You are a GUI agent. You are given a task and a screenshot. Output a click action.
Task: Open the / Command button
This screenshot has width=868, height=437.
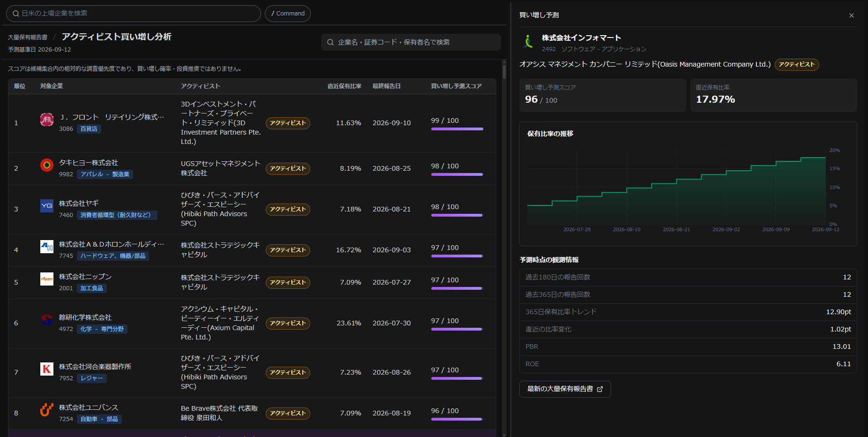pos(288,14)
